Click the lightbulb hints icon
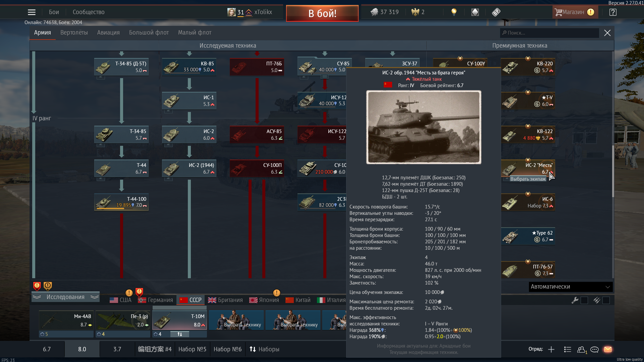 pyautogui.click(x=454, y=12)
